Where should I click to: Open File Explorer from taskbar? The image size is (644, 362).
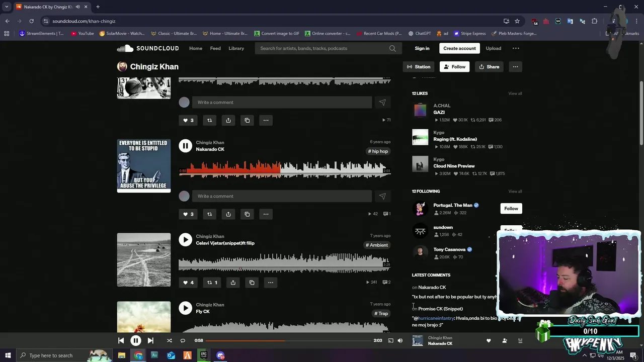point(121,355)
